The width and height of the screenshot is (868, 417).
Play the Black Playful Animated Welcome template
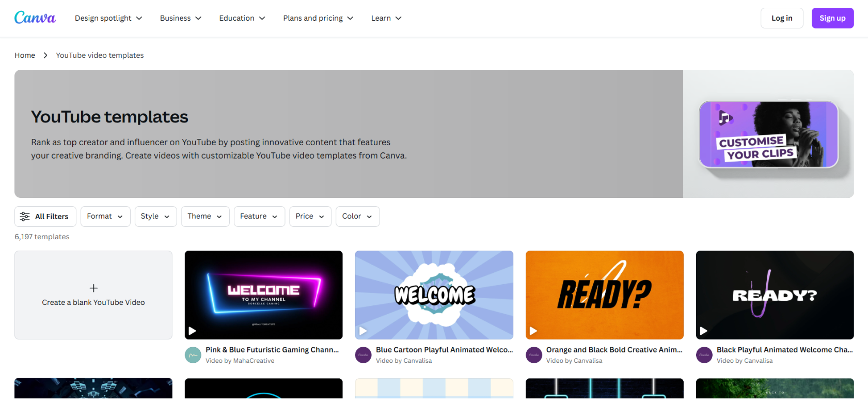[703, 331]
